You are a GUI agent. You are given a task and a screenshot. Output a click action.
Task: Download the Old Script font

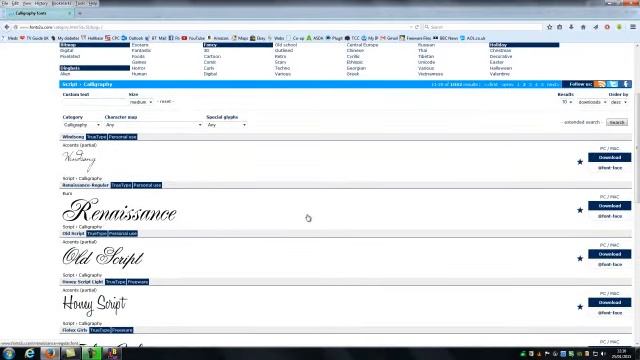point(609,254)
